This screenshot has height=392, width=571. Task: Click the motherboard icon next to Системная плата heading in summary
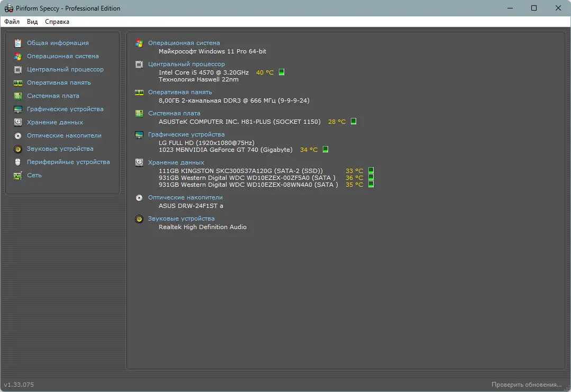click(139, 114)
